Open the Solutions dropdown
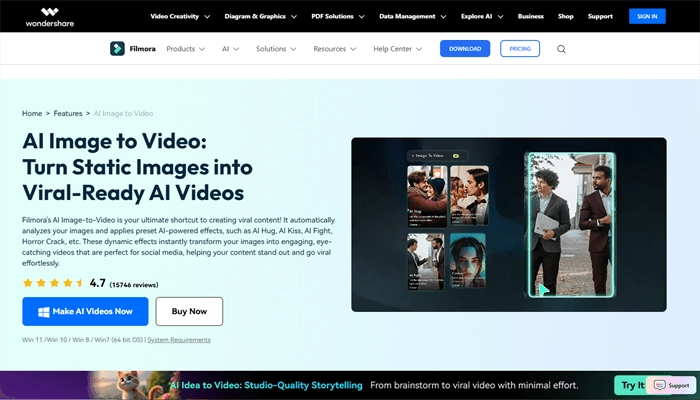Viewport: 700px width, 400px height. [276, 49]
